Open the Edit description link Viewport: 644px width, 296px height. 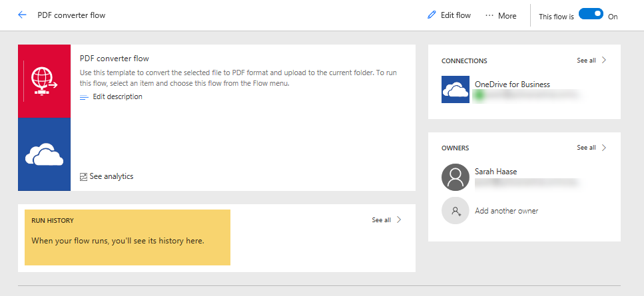(117, 96)
